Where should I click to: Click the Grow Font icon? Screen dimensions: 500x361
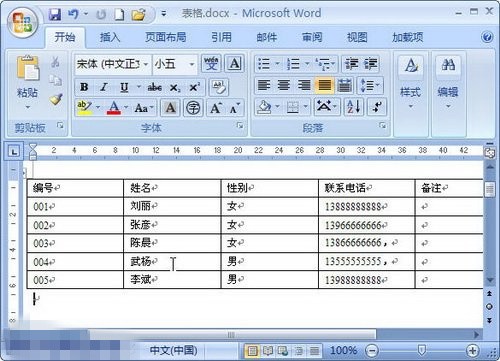215,108
